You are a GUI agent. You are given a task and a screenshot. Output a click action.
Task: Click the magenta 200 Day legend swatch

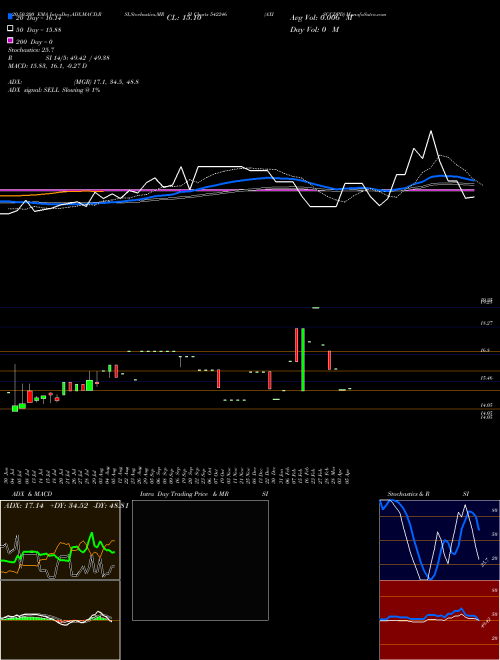[10, 40]
